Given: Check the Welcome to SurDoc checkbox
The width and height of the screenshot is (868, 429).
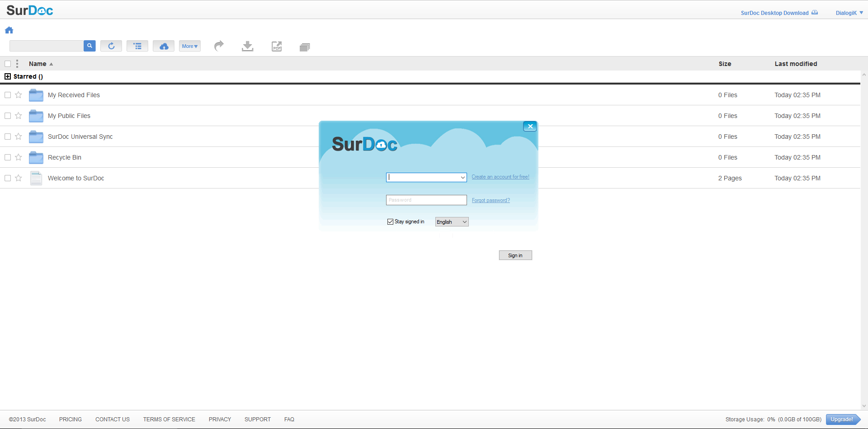Looking at the screenshot, I should (8, 178).
